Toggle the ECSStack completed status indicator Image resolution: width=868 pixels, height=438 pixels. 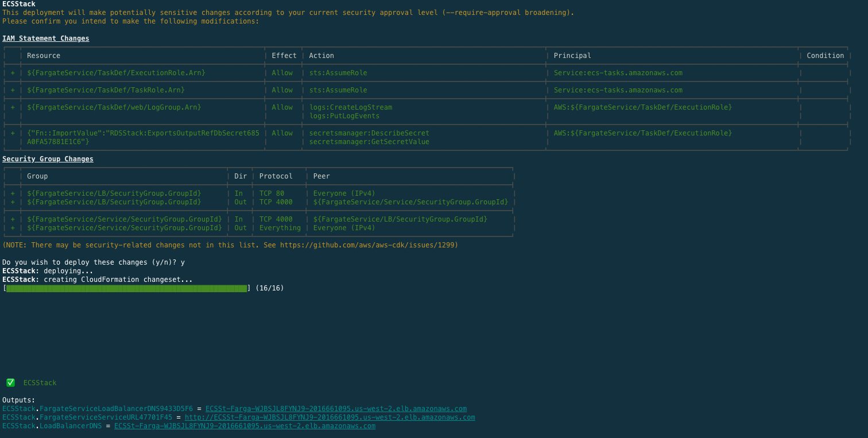[10, 382]
